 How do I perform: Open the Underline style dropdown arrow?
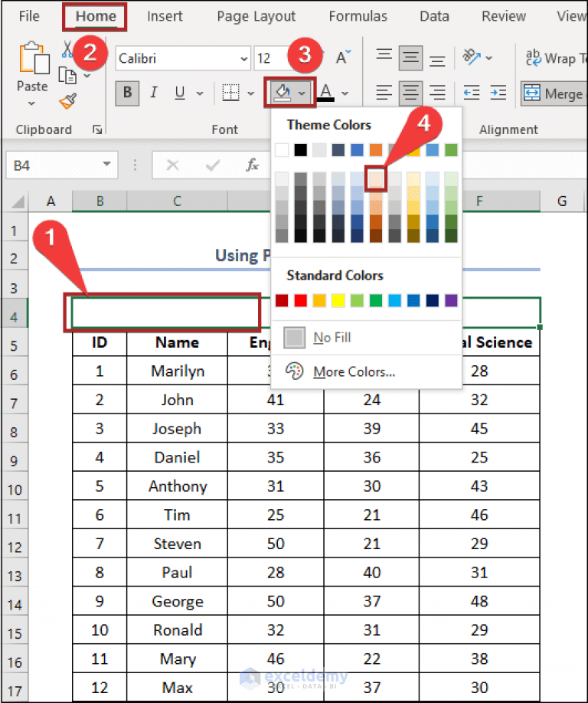(x=200, y=93)
